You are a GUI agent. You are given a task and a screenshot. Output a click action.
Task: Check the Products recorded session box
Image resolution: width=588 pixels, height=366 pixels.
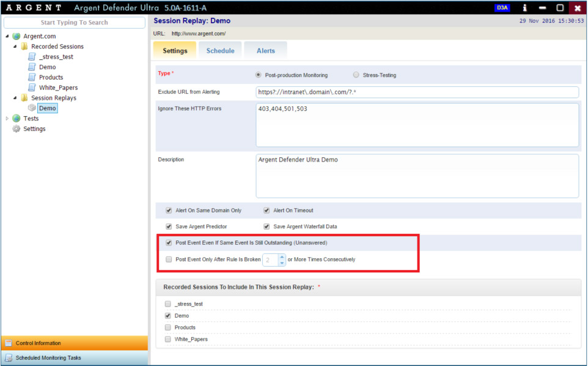click(x=168, y=327)
